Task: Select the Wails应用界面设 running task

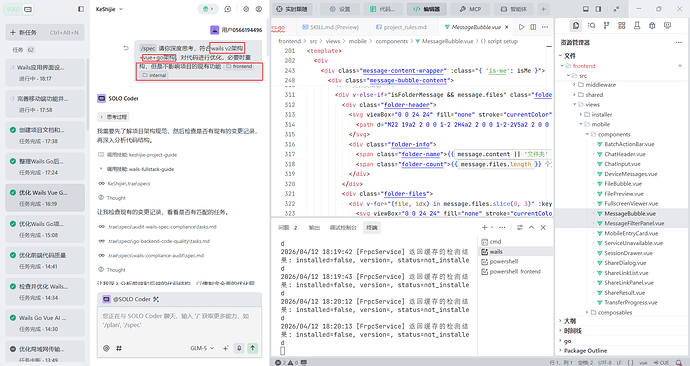Action: point(44,73)
